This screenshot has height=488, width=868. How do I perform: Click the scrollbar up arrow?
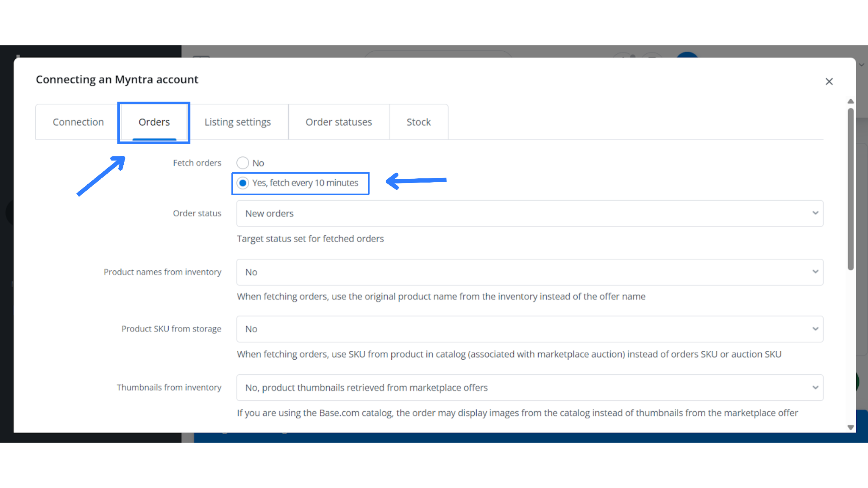[x=850, y=102]
